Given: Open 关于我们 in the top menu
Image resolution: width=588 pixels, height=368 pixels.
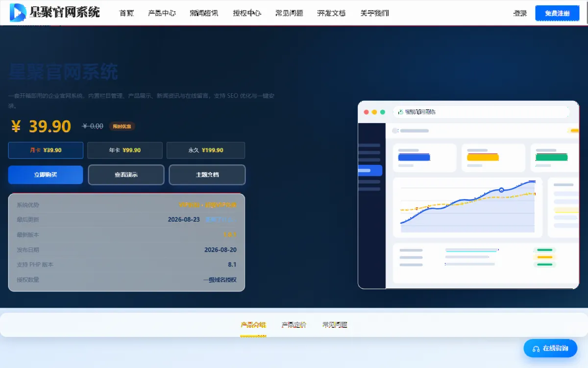Looking at the screenshot, I should click(x=374, y=13).
